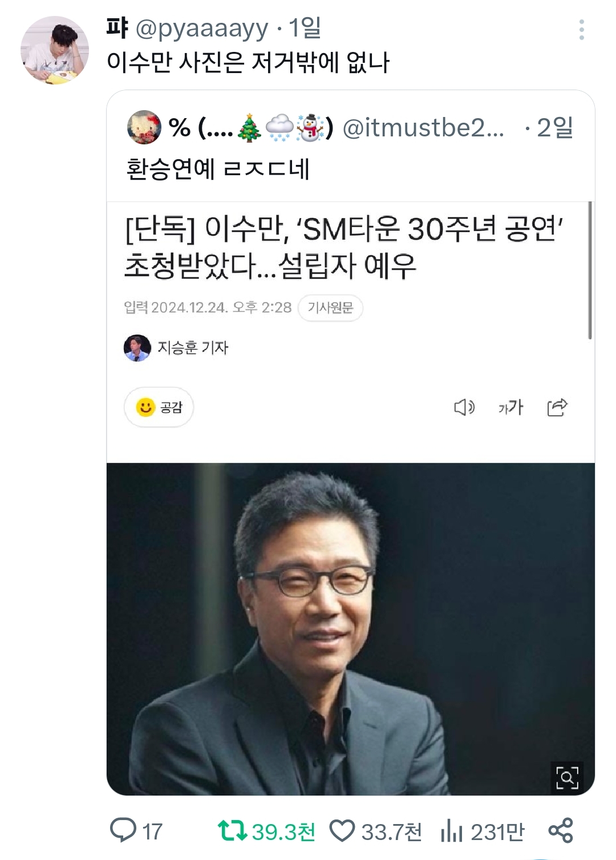
Task: Open the three-dot more options menu
Action: coord(581,30)
